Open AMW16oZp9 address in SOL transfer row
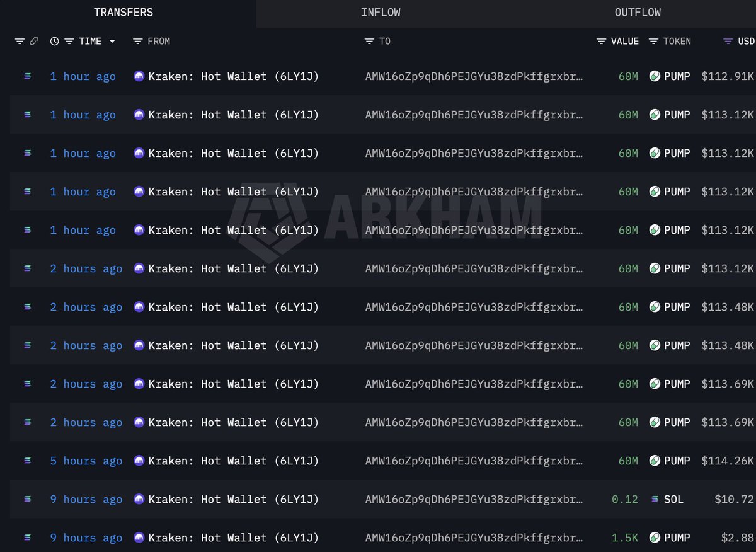This screenshot has height=552, width=756. [x=474, y=499]
